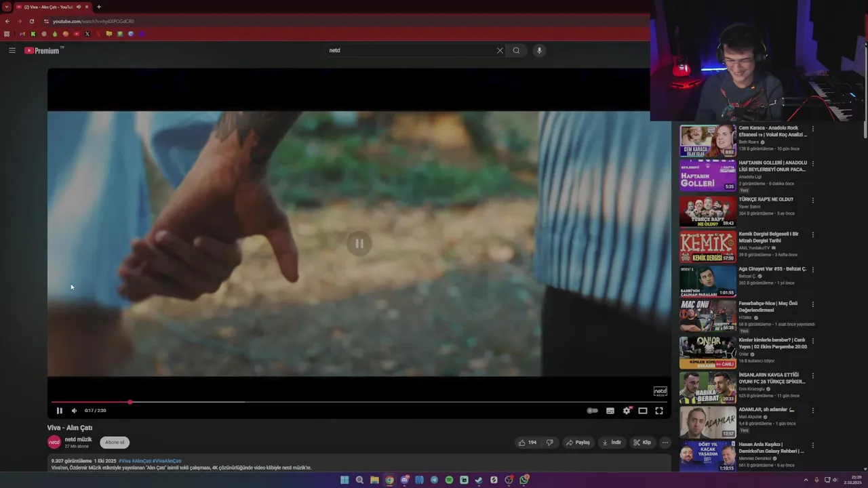The width and height of the screenshot is (868, 488).
Task: Enter full screen mode
Action: pyautogui.click(x=659, y=411)
